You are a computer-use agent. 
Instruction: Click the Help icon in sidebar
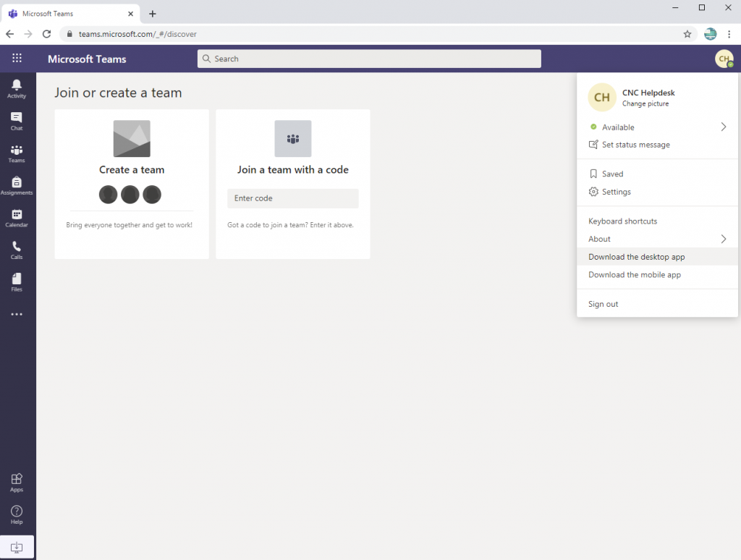tap(17, 514)
